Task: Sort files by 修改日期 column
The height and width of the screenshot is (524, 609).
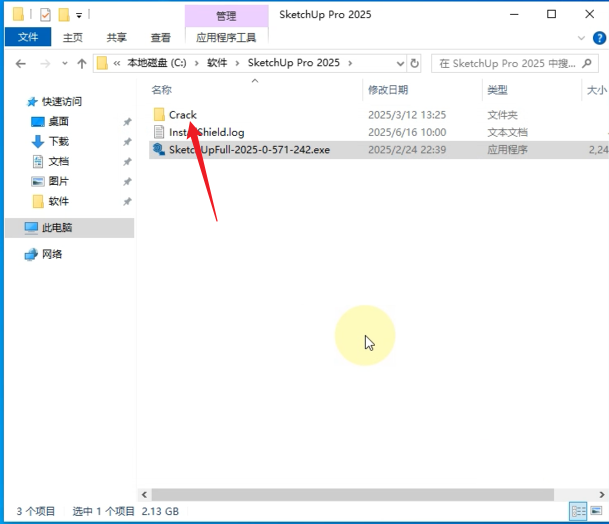Action: pyautogui.click(x=388, y=90)
